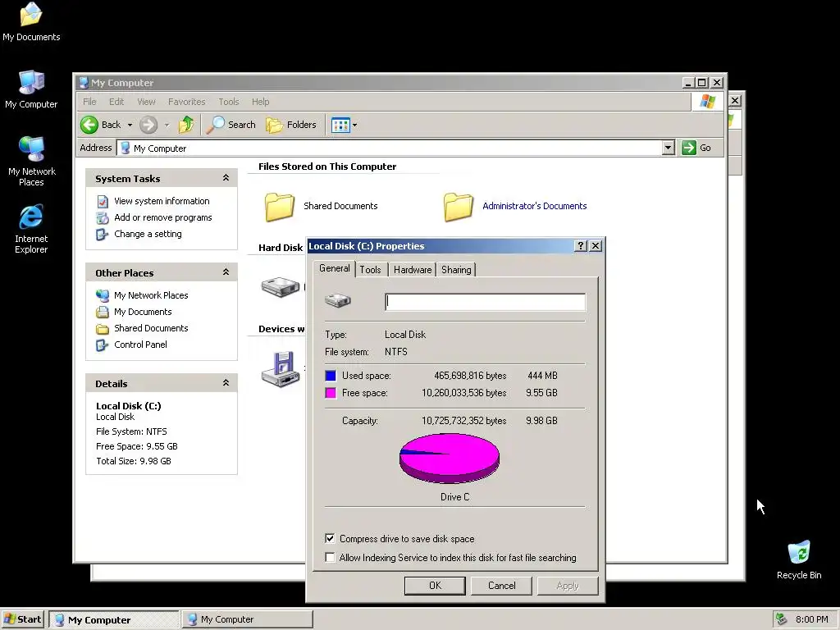This screenshot has width=840, height=630.
Task: Switch to the Sharing tab
Action: click(x=456, y=270)
